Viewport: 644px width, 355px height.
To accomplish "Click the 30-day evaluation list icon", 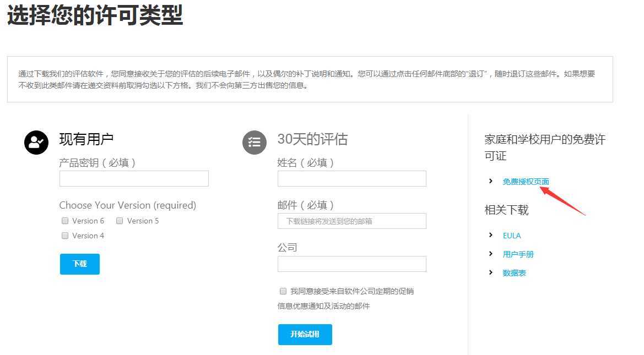I will (x=254, y=143).
